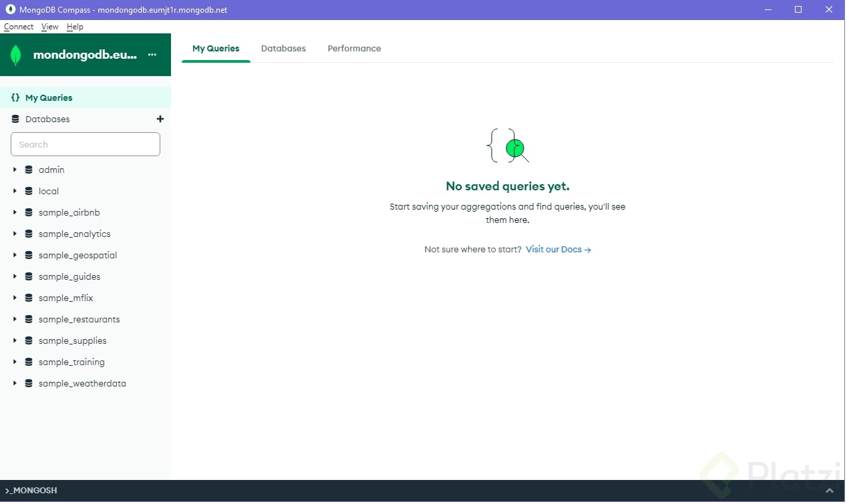Select the local database name

click(x=49, y=191)
